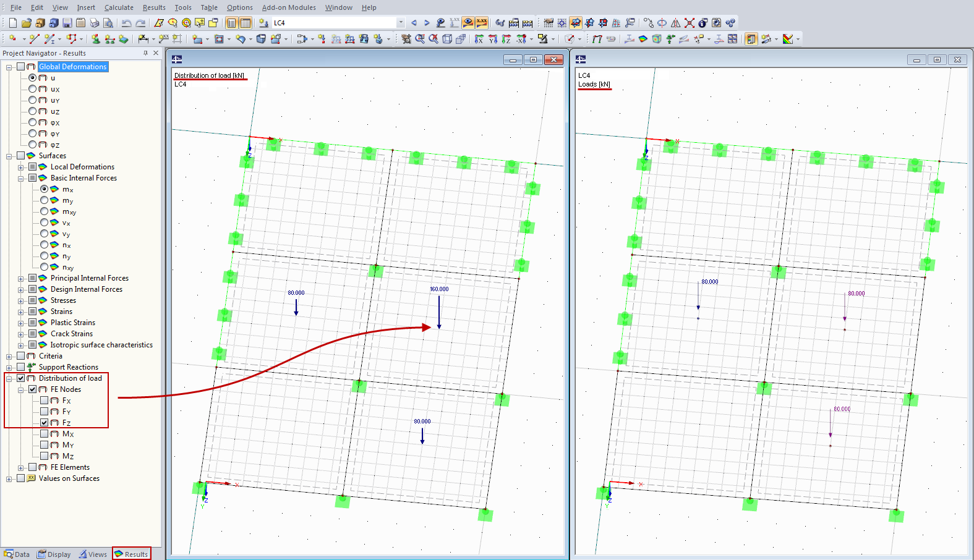
Task: Open the LC4 load case dropdown
Action: [x=401, y=23]
